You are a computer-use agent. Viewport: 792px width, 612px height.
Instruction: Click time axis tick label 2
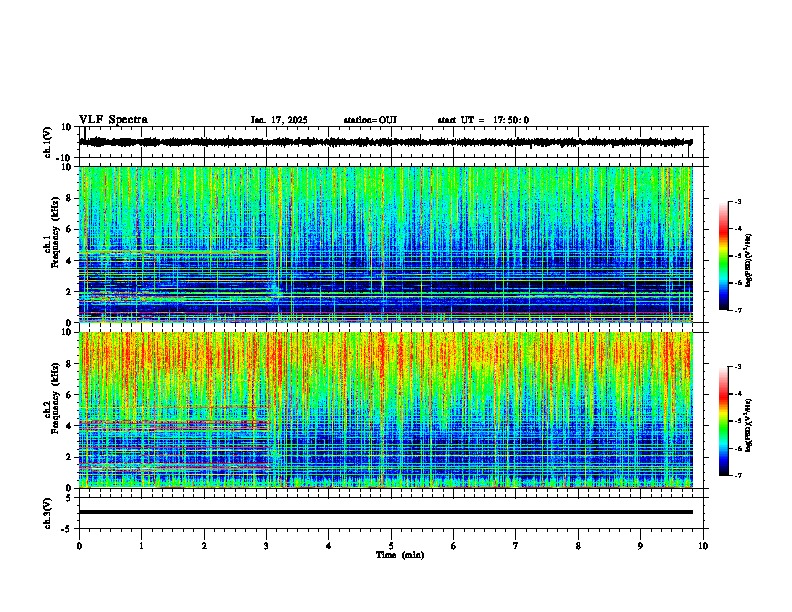click(x=204, y=546)
